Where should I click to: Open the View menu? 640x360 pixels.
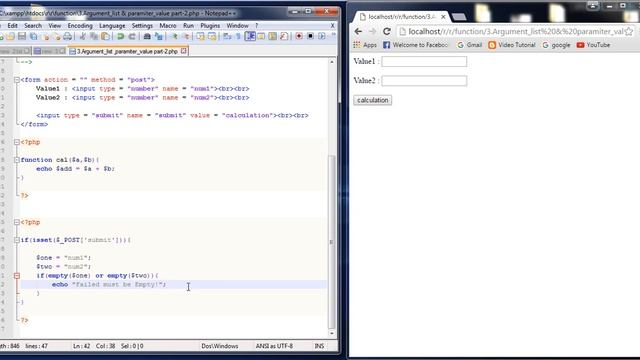point(55,25)
